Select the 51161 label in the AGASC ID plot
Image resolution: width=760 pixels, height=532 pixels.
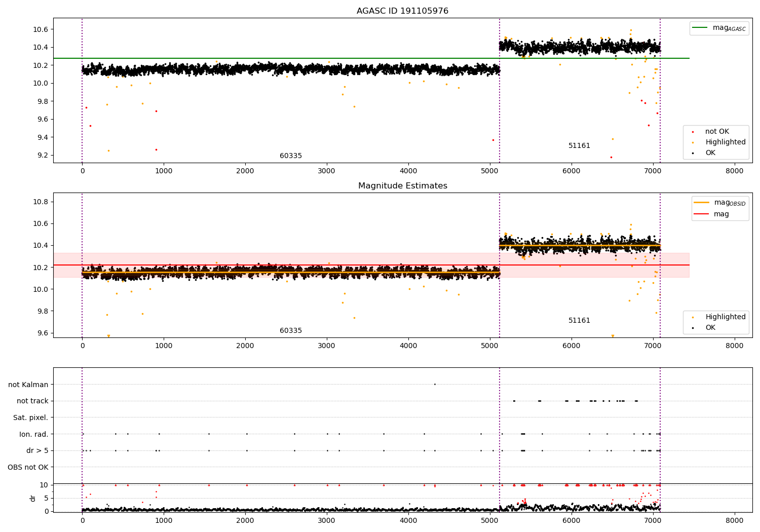coord(579,146)
